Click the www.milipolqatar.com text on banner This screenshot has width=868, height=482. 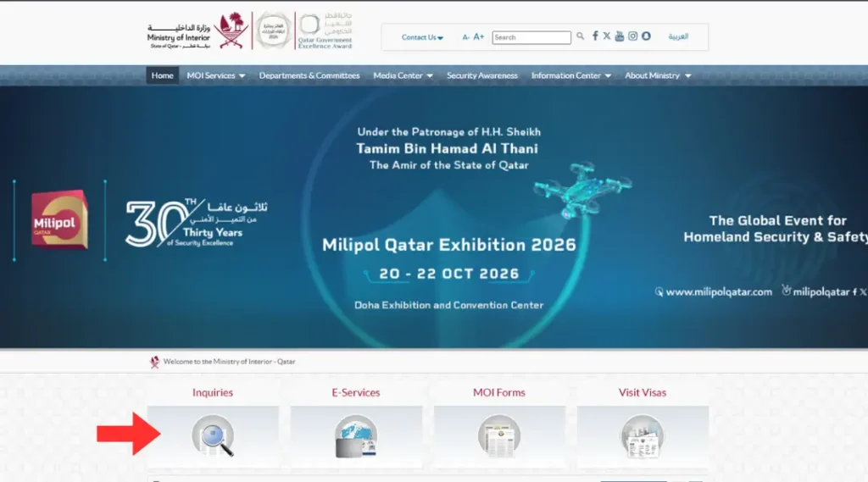click(x=719, y=291)
